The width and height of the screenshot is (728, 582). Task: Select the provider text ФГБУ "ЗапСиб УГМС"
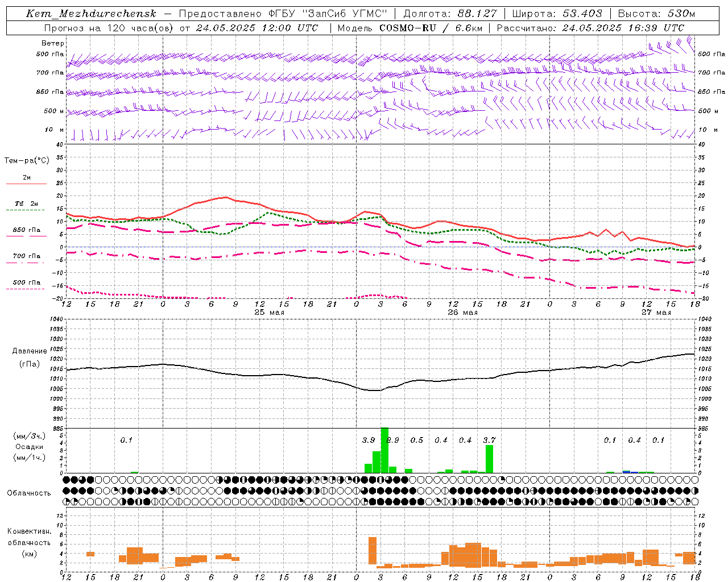328,14
